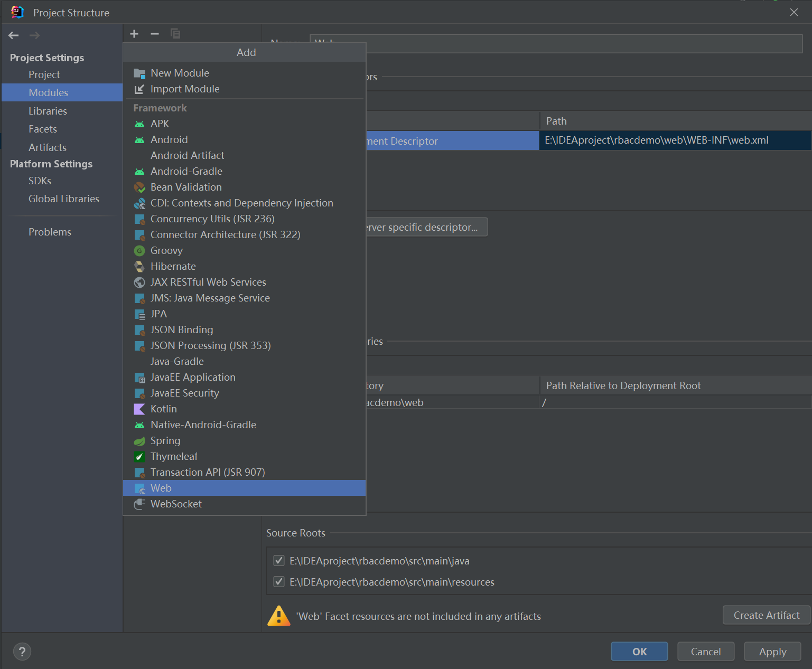The image size is (812, 669).
Task: Select JavaEE Security entry
Action: pos(245,393)
